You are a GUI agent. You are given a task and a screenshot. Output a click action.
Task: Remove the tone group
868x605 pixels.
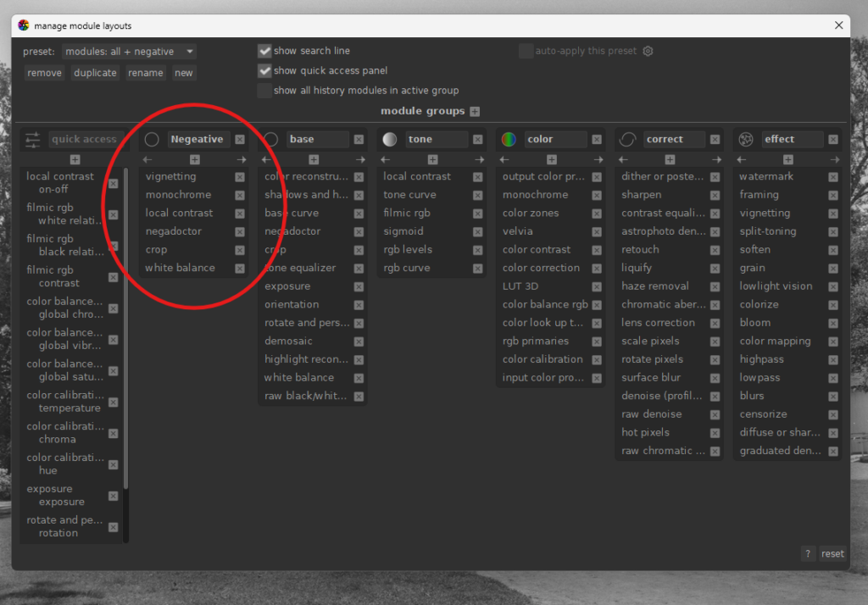pos(478,140)
